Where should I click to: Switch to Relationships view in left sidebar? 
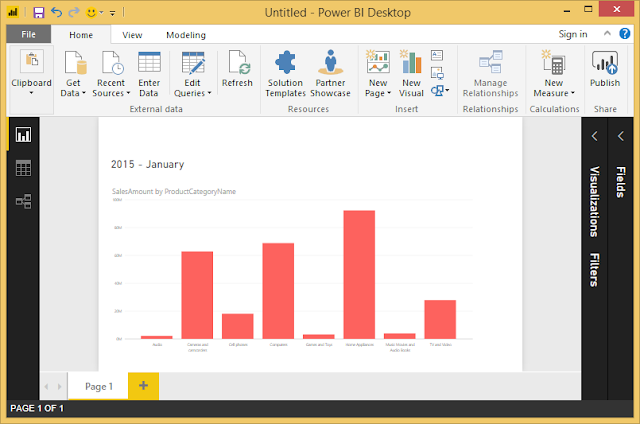(x=23, y=201)
